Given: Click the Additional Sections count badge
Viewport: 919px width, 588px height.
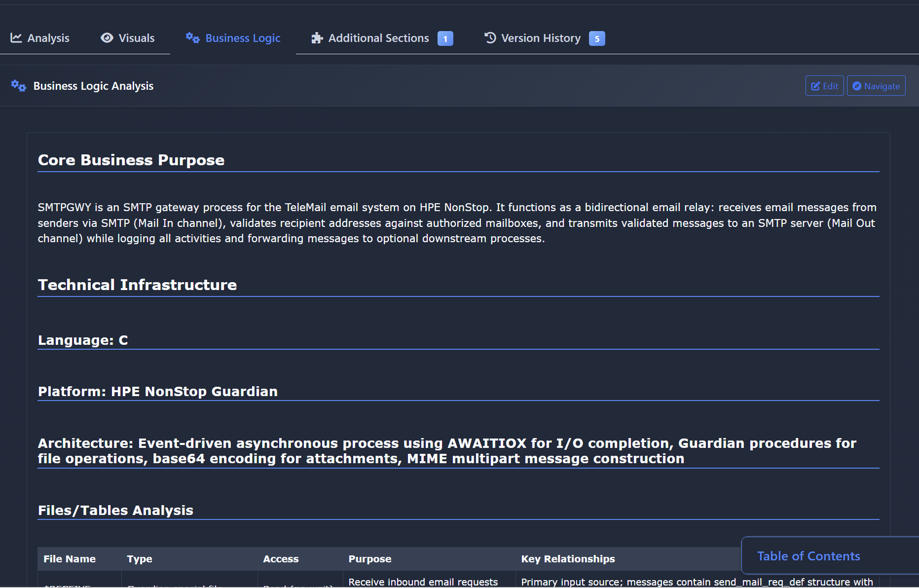Looking at the screenshot, I should pyautogui.click(x=445, y=38).
